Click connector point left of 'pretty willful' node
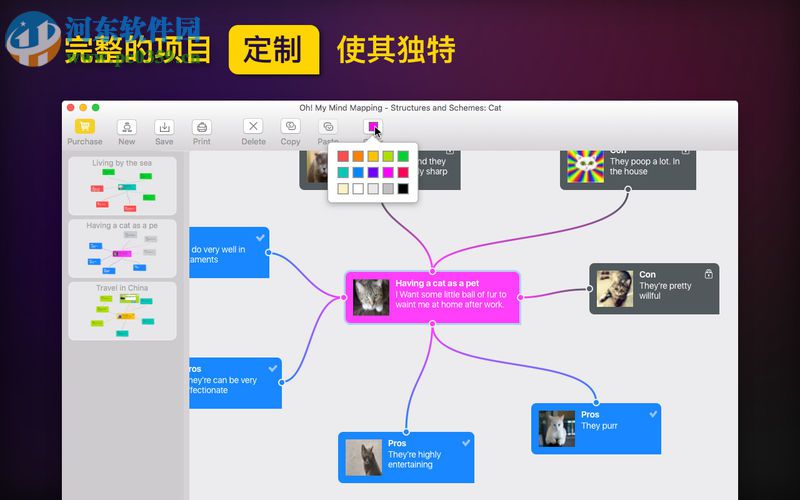The width and height of the screenshot is (800, 500). [589, 289]
